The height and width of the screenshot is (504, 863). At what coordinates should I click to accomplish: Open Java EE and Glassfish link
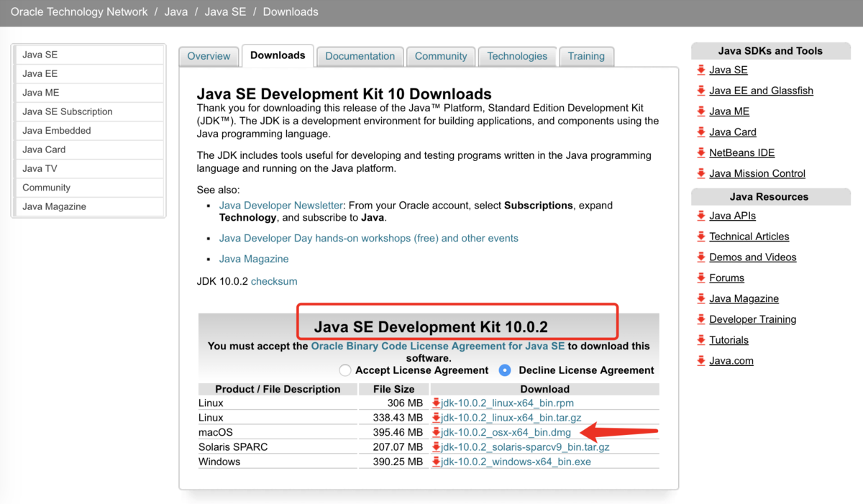point(761,91)
